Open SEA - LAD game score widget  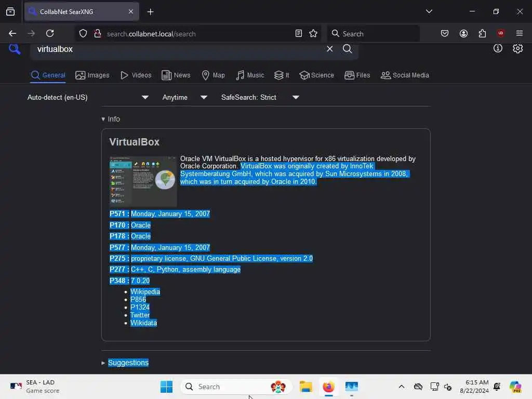coord(34,387)
